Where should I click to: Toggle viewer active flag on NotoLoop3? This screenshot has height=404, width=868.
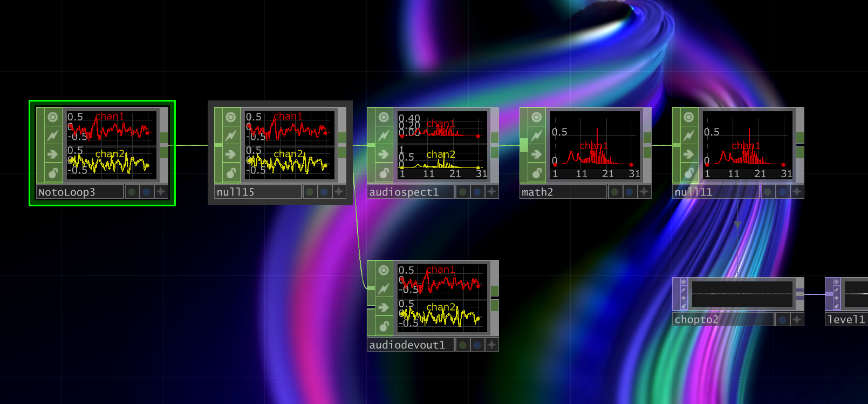pyautogui.click(x=52, y=117)
